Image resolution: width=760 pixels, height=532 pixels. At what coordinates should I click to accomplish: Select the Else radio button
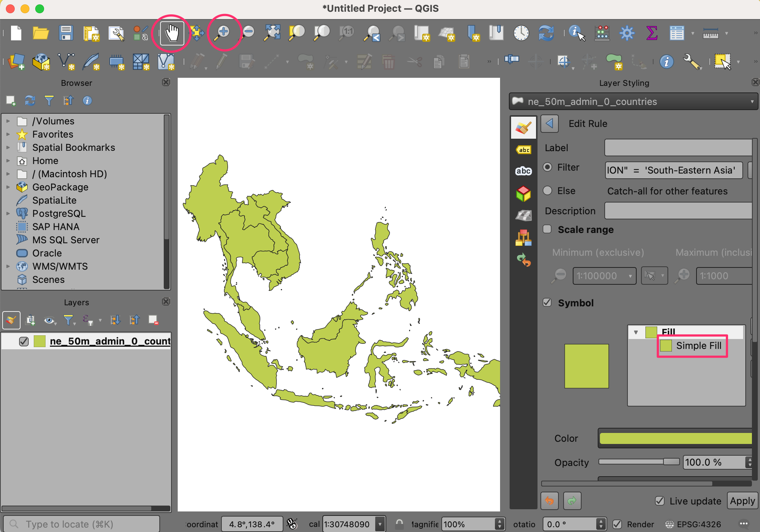point(547,190)
